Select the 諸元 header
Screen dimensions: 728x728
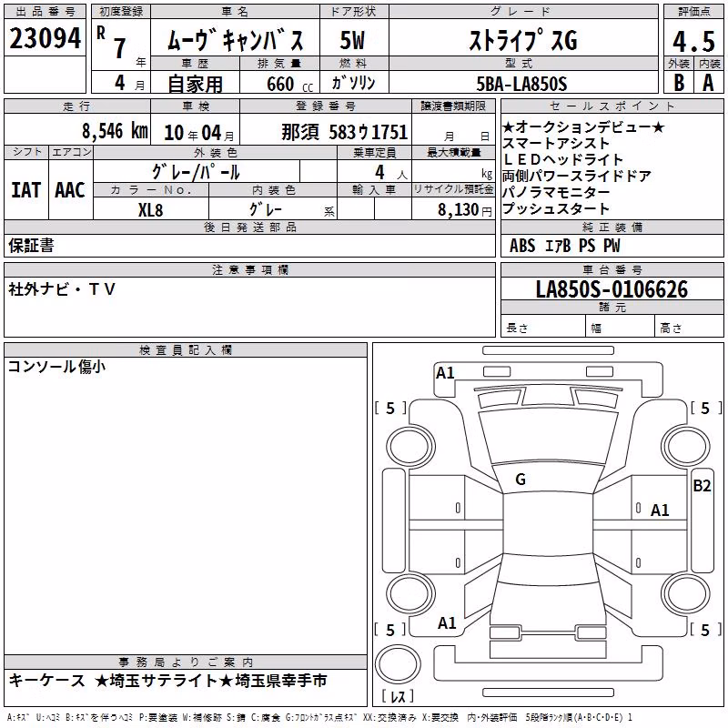[x=612, y=307]
